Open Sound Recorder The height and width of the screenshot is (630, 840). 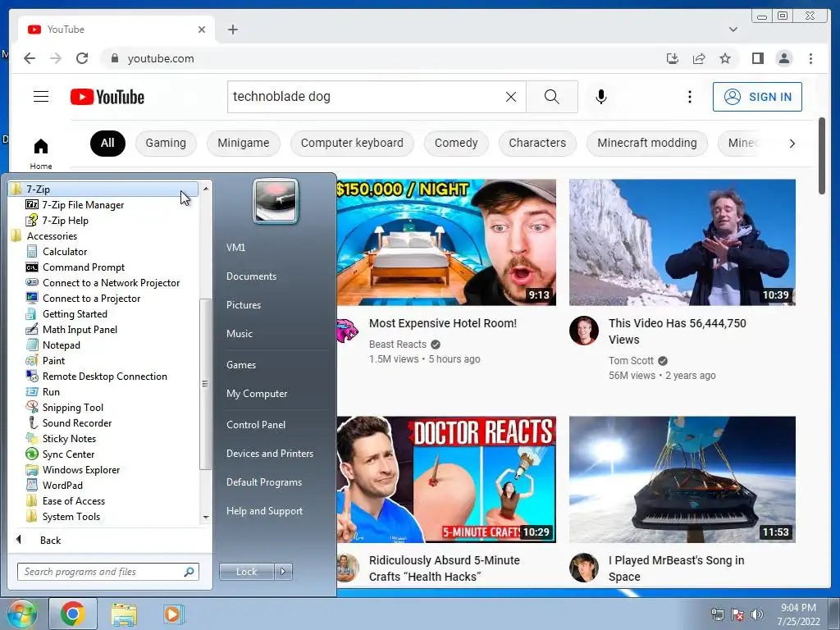coord(77,422)
